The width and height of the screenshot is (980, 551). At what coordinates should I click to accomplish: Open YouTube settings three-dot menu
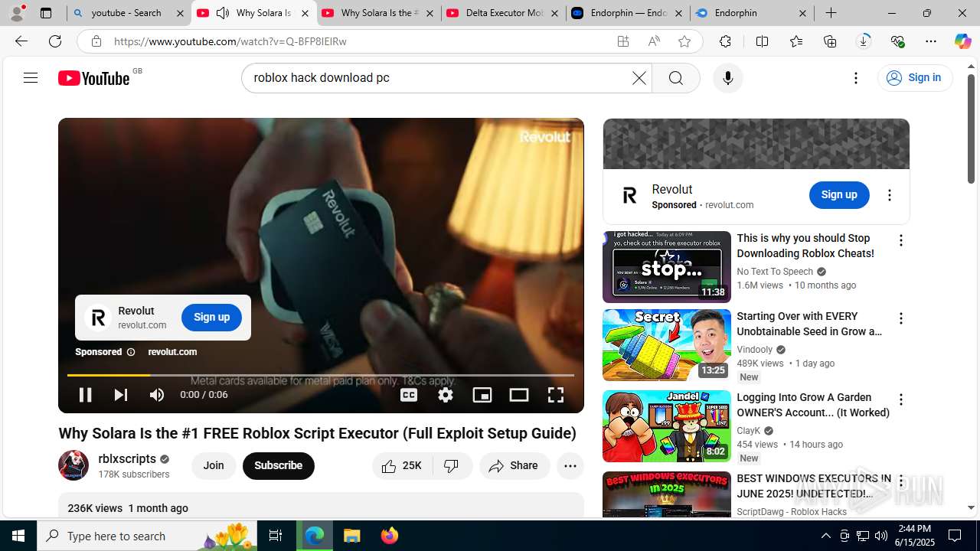pos(856,77)
